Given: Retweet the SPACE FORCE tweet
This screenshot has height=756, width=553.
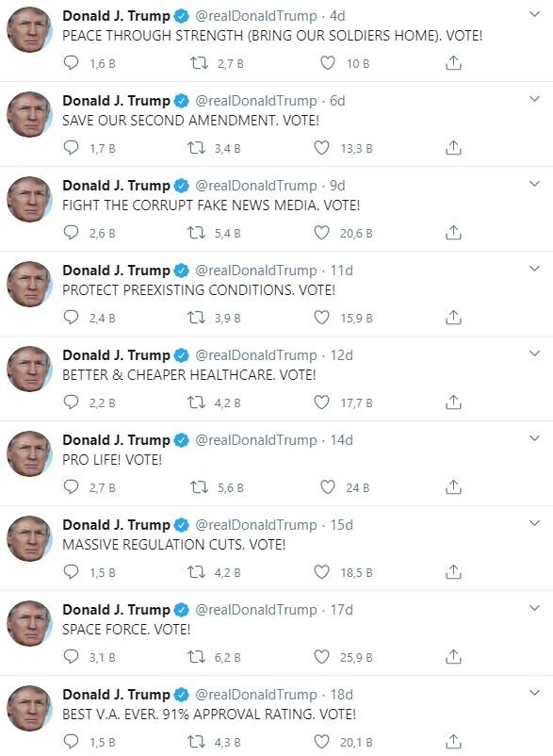Looking at the screenshot, I should point(197,657).
